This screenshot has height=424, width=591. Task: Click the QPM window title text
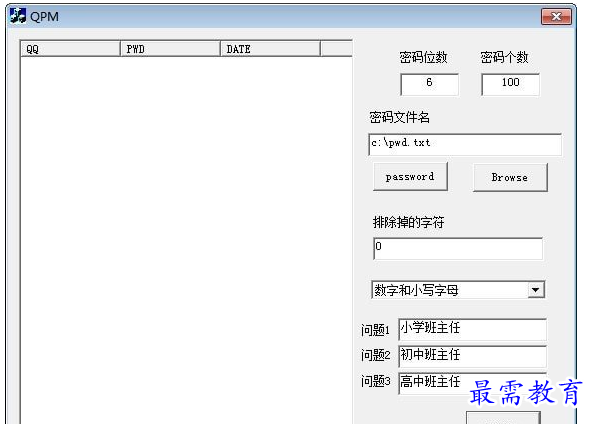[44, 17]
